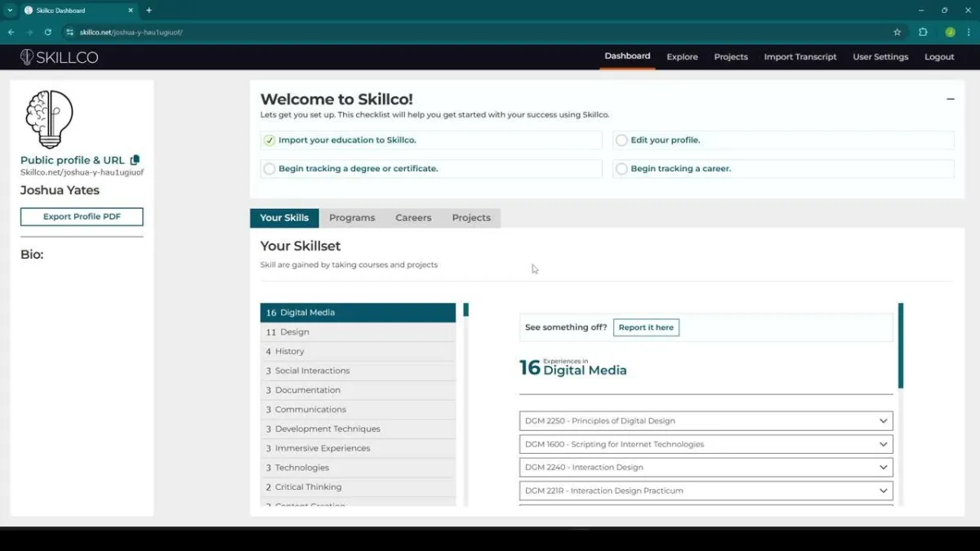The height and width of the screenshot is (551, 980).
Task: Open the Public profile & URL link
Action: click(x=73, y=160)
